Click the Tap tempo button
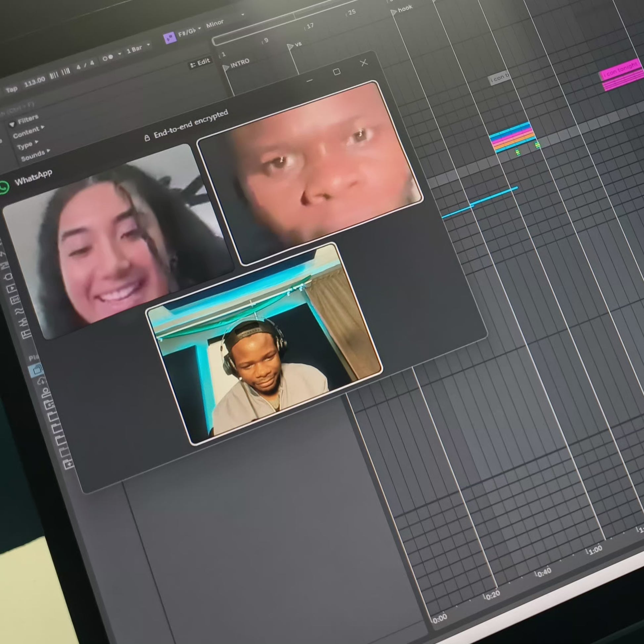Screen dimensions: 644x644 click(11, 89)
